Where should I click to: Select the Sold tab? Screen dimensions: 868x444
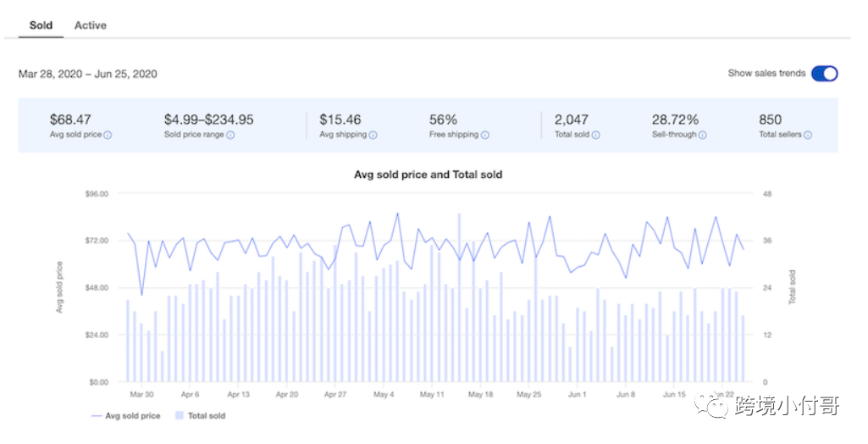coord(41,25)
